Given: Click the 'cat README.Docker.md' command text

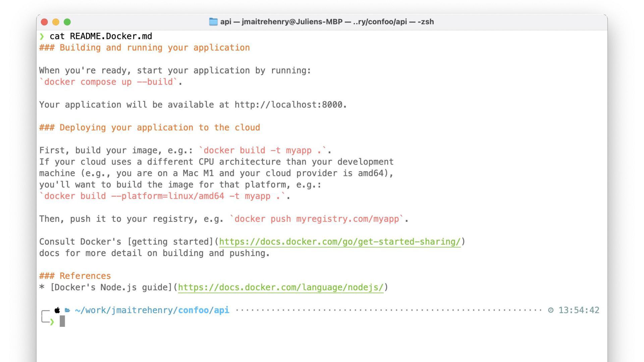Looking at the screenshot, I should [101, 36].
